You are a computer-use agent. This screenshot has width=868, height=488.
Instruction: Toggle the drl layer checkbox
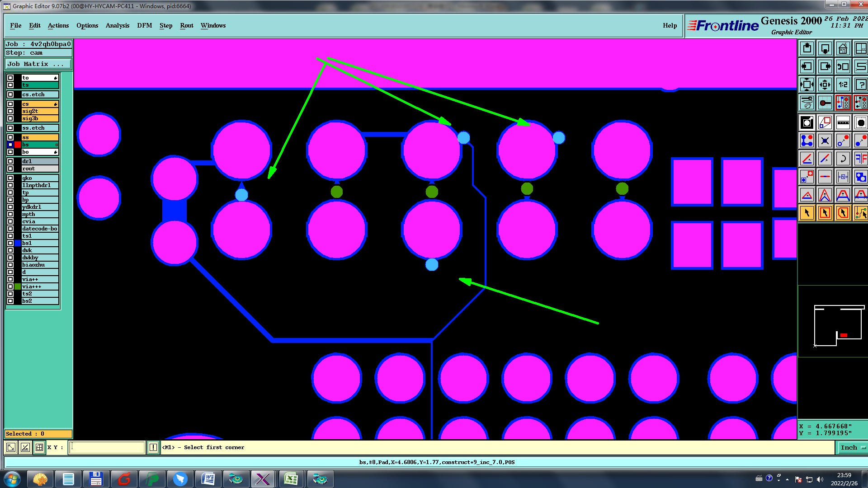tap(10, 161)
